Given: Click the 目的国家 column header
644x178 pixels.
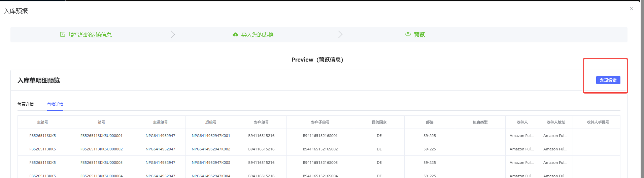Looking at the screenshot, I should (x=379, y=122).
